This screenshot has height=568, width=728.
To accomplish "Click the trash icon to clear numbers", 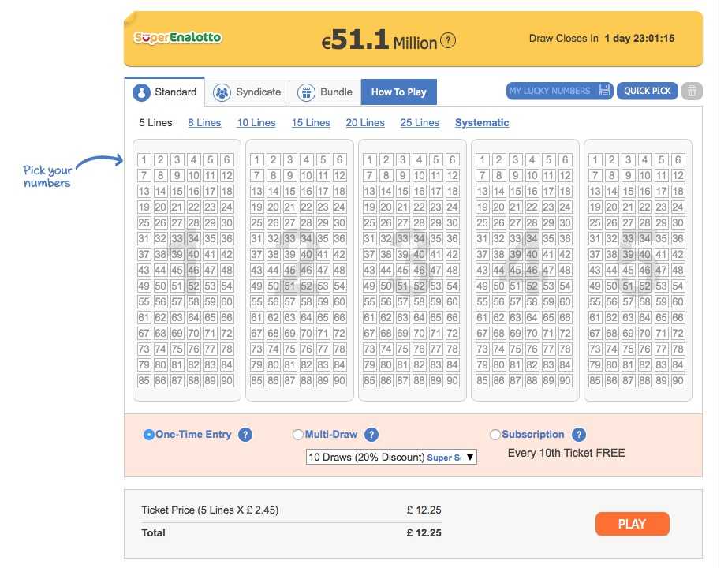I will coord(692,91).
